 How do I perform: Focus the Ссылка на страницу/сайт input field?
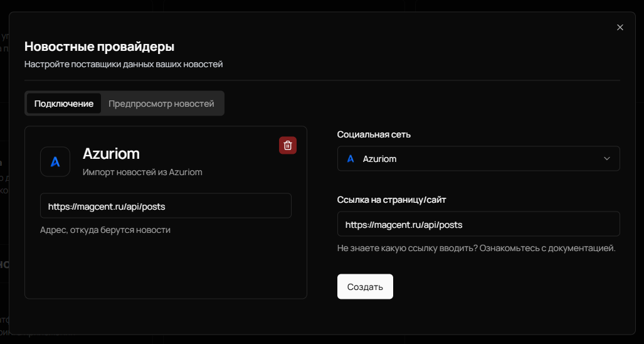pos(478,224)
